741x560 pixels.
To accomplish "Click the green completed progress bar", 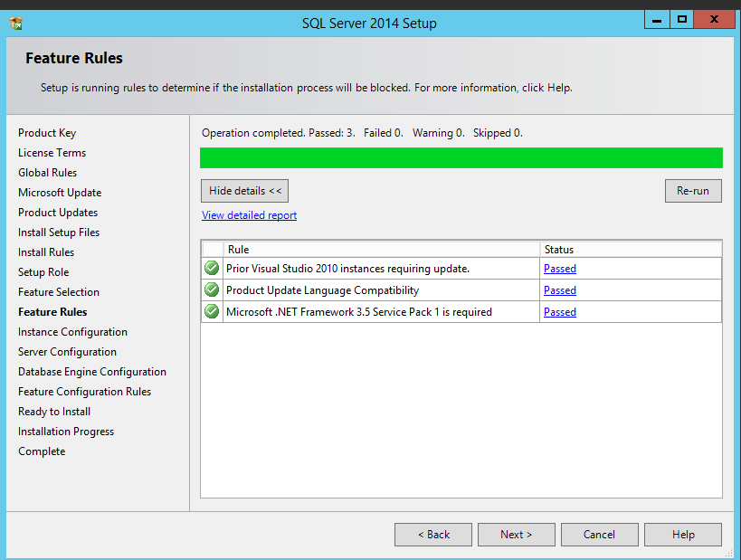I will coord(461,157).
